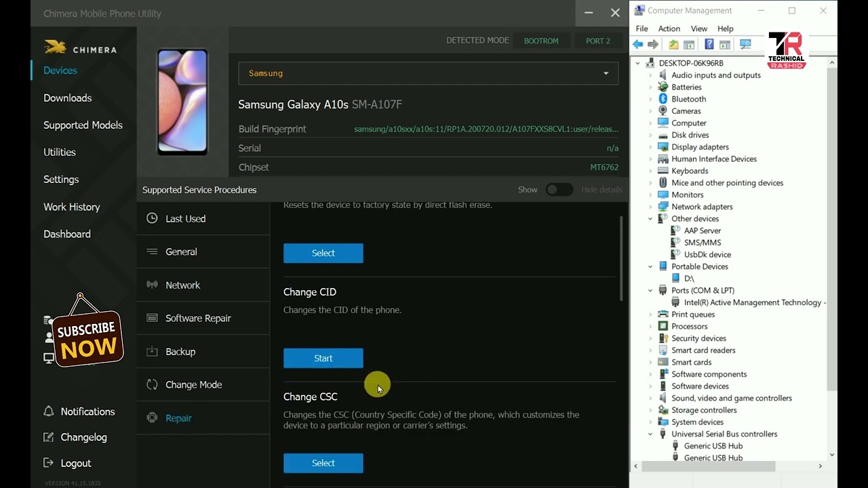Click the Cameras webcam icon
This screenshot has width=868, height=488.
click(x=663, y=111)
